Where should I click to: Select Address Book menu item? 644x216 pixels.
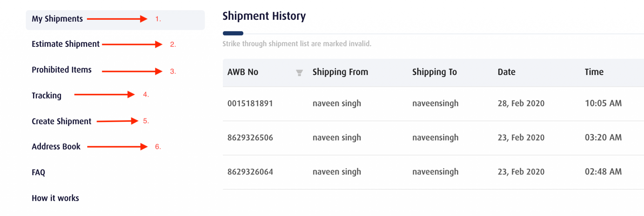(56, 147)
